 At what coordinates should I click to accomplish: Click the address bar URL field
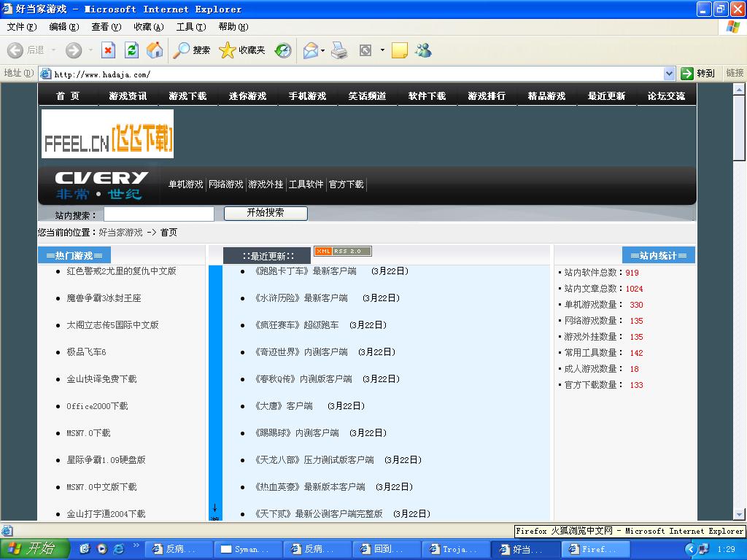click(357, 74)
